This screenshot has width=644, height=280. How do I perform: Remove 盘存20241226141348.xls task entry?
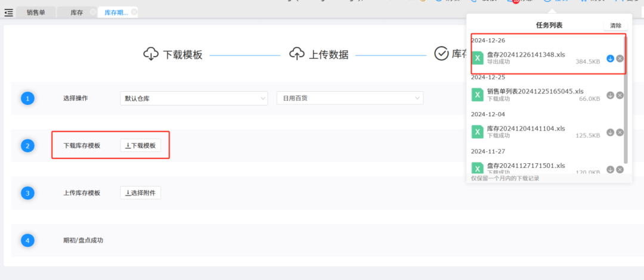[x=620, y=58]
